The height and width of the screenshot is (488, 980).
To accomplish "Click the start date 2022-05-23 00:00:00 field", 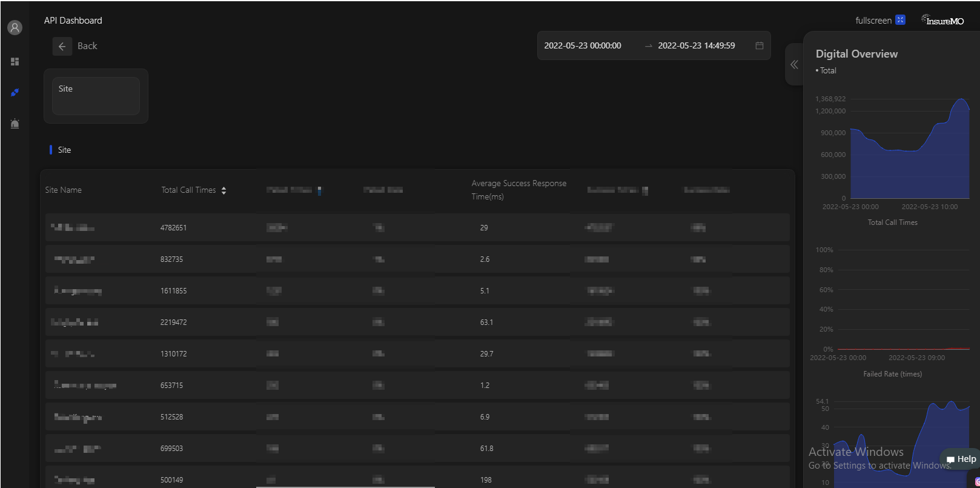I will (583, 45).
